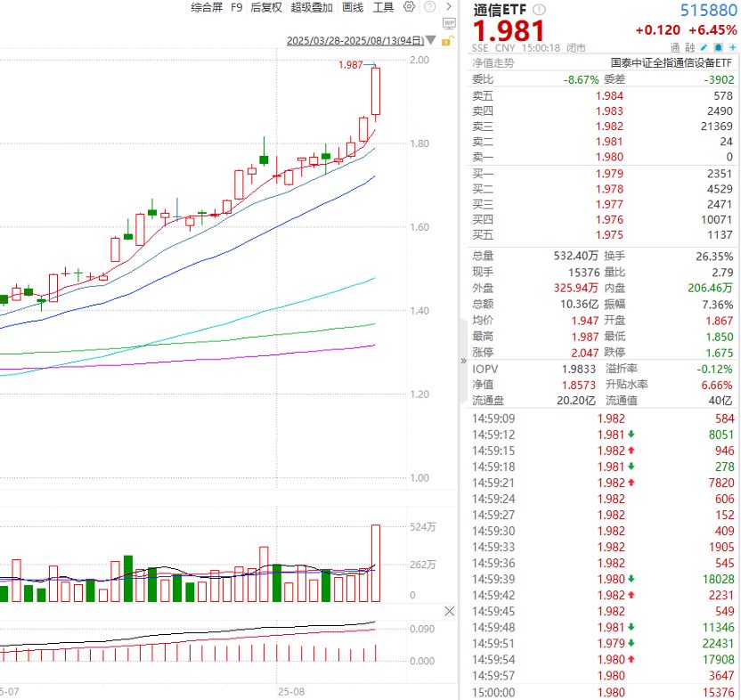Image resolution: width=741 pixels, height=700 pixels.
Task: Open the 净值走势 link
Action: pyautogui.click(x=493, y=63)
